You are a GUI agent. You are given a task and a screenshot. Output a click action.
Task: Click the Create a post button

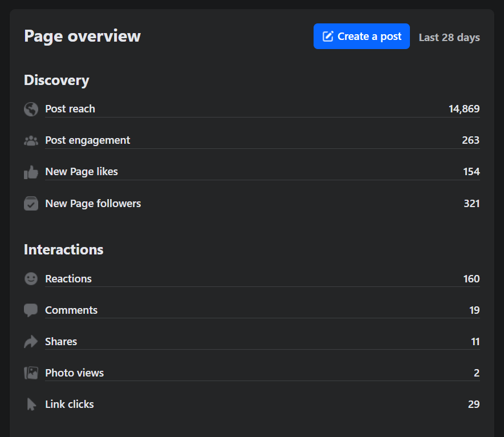(361, 37)
